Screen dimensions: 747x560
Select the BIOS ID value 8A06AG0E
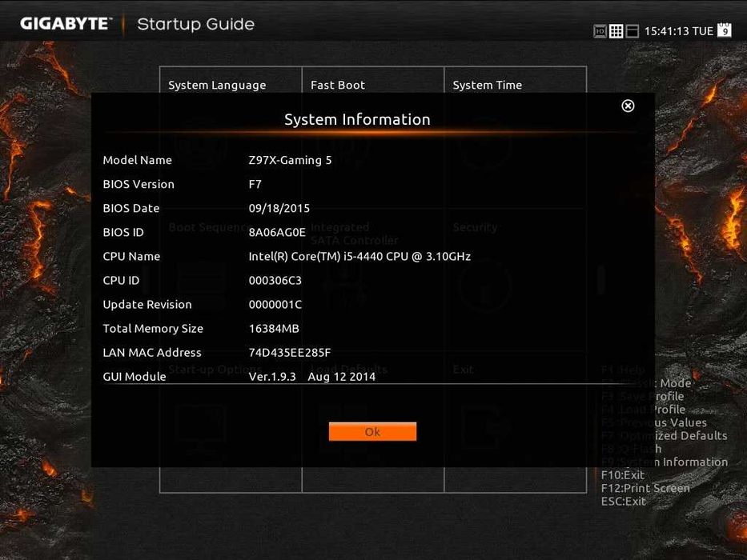click(277, 232)
